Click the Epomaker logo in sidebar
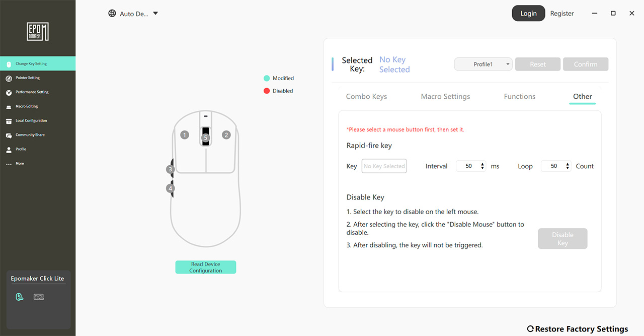This screenshot has height=336, width=644. pyautogui.click(x=38, y=31)
